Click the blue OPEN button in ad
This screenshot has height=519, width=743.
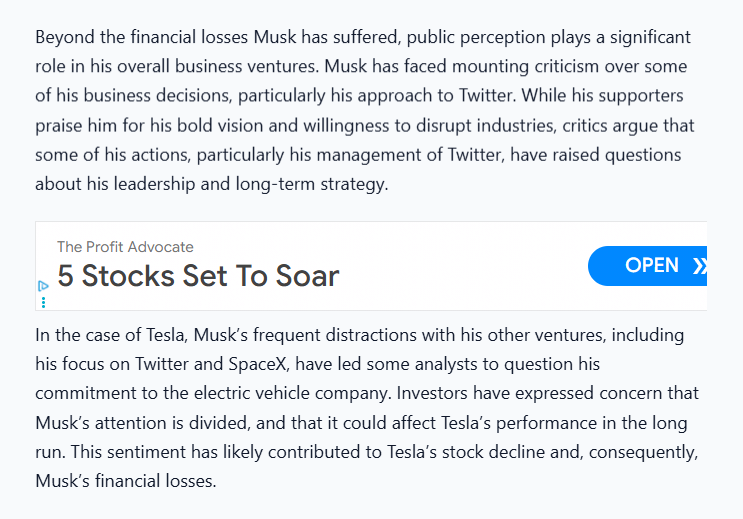(647, 266)
